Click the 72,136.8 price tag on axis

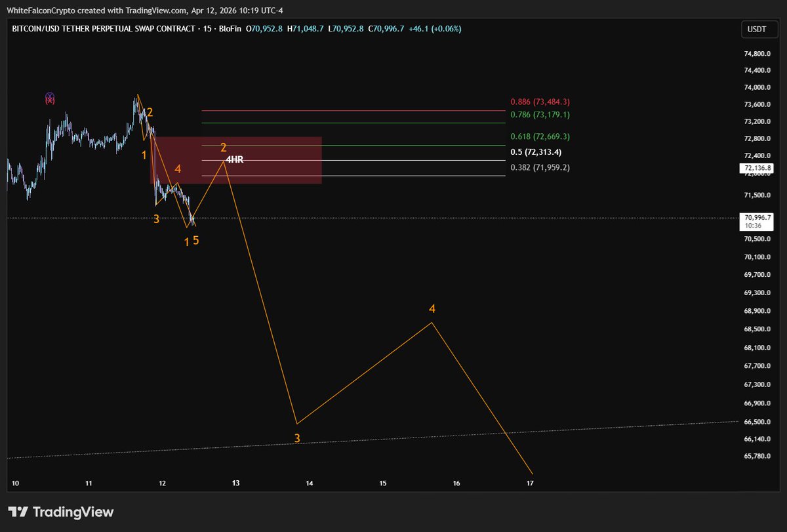[x=757, y=169]
